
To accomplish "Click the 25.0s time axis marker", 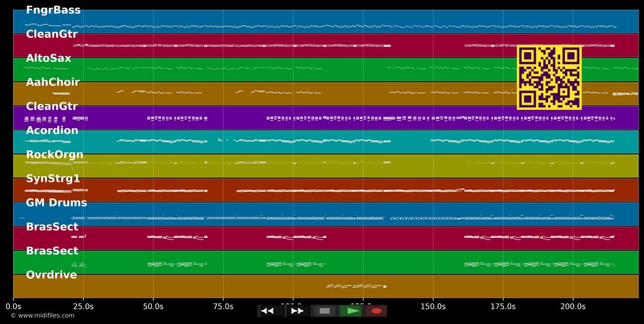I will pyautogui.click(x=83, y=306).
